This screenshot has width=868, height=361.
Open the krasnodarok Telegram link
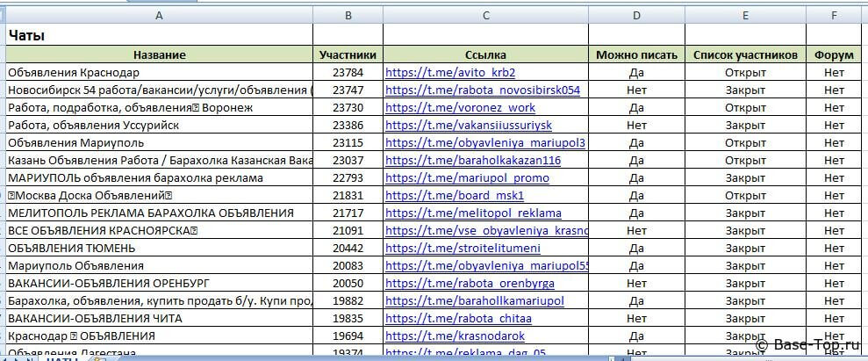455,336
